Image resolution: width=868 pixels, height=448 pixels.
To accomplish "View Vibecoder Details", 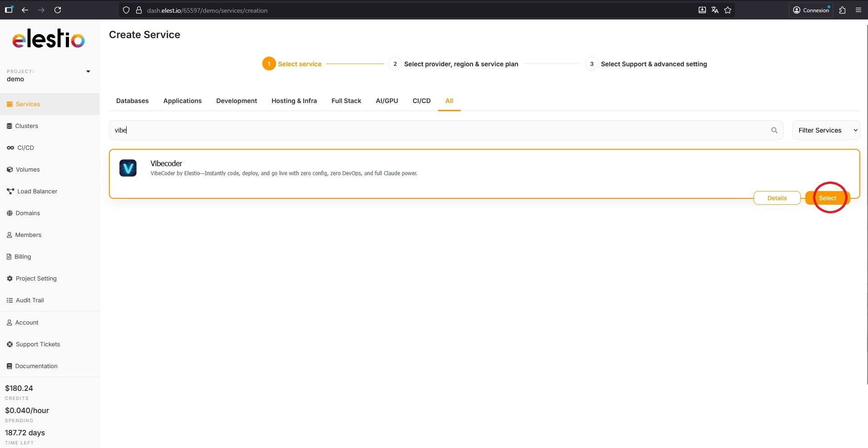I will (x=777, y=198).
